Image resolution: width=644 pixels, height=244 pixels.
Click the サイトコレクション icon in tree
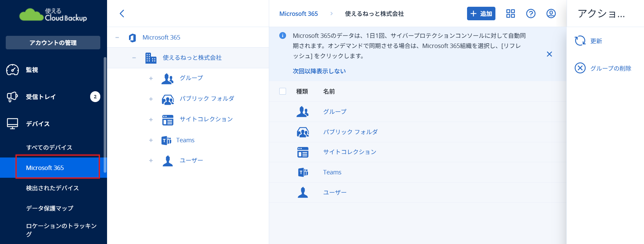tap(168, 120)
